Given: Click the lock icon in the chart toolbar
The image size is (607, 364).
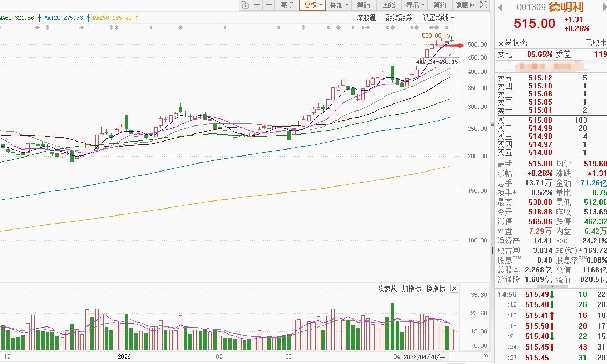Looking at the screenshot, I should [245, 5].
